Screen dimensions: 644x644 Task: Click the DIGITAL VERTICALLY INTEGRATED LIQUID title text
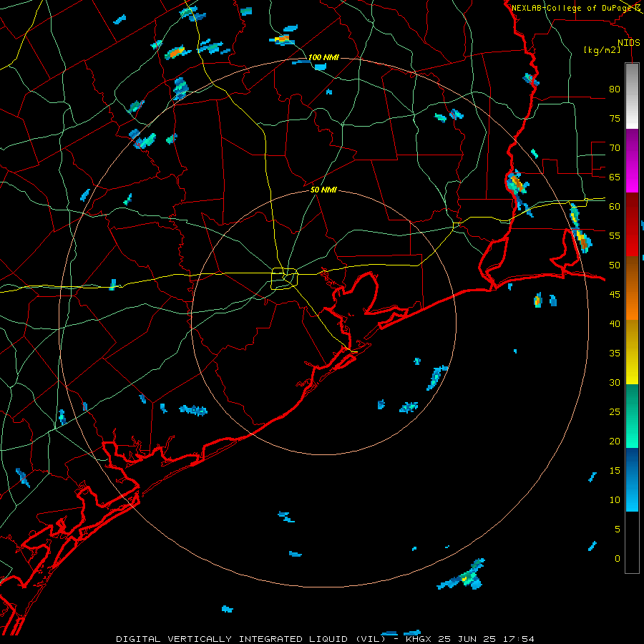point(233,639)
